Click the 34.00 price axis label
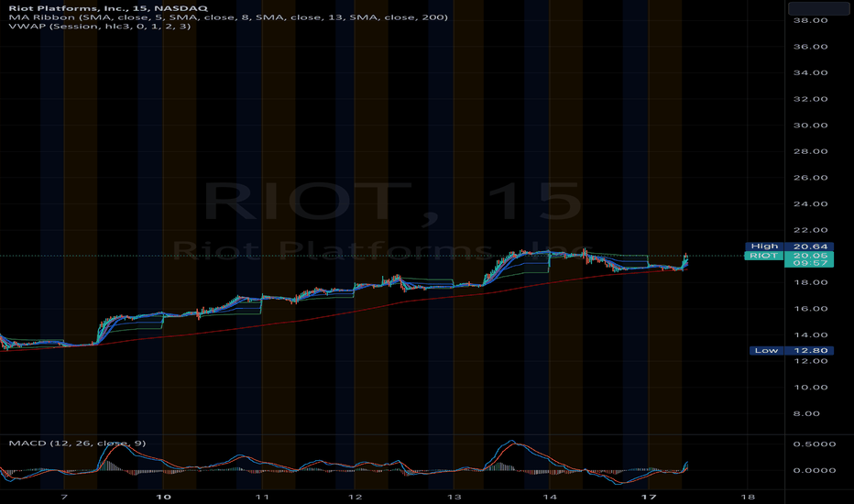This screenshot has height=504, width=854. coord(810,72)
